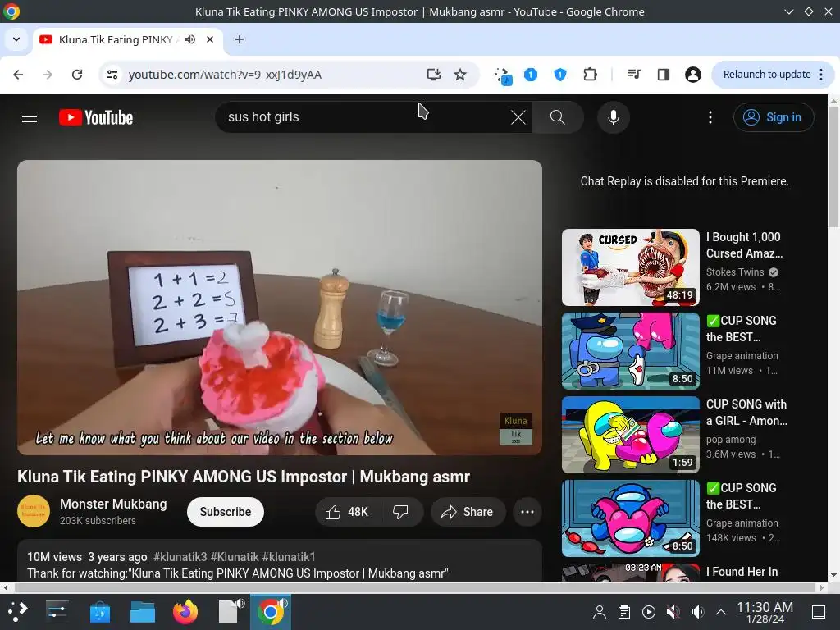Screen dimensions: 840x630
Task: Go to YouTube home via logo
Action: 96,117
